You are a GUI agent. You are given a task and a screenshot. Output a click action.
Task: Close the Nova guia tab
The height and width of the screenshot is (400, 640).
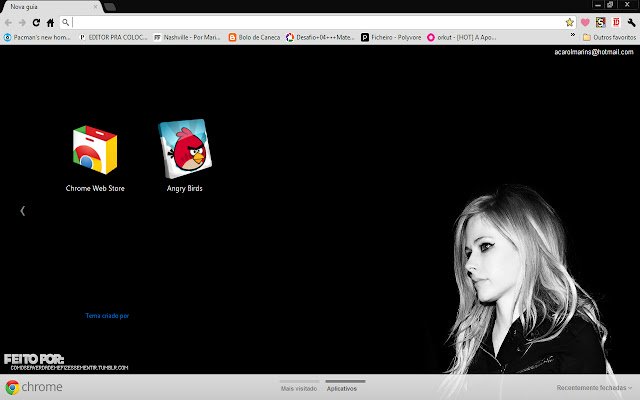coord(95,7)
